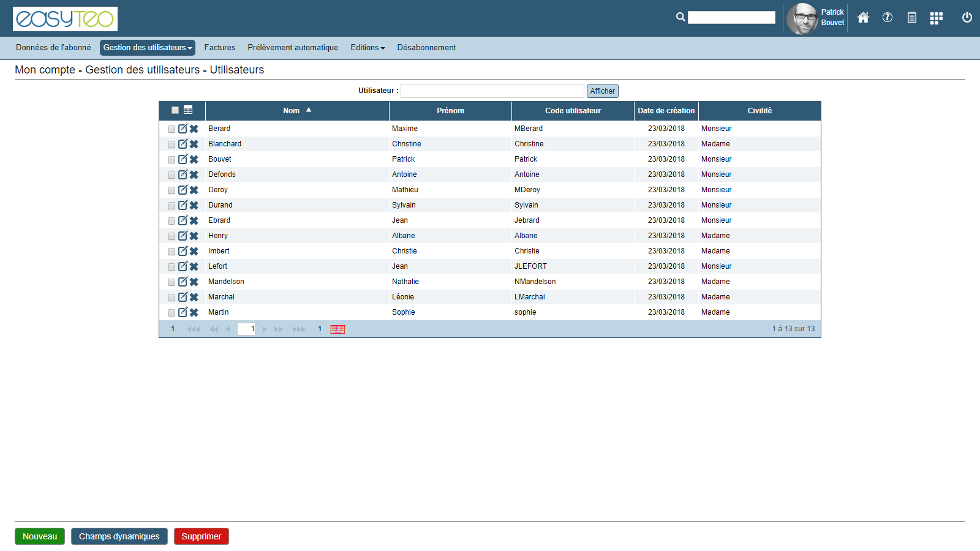The width and height of the screenshot is (980, 551).
Task: Check the select-all checkbox in table header
Action: (175, 110)
